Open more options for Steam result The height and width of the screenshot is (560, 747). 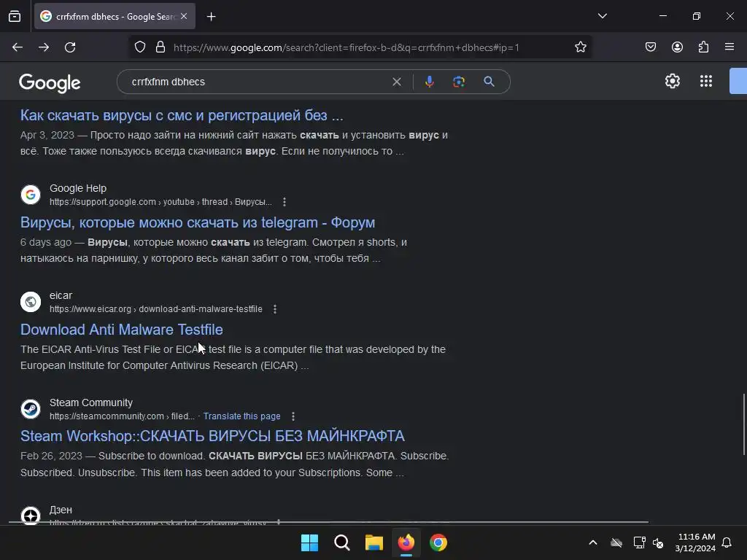[x=293, y=416]
